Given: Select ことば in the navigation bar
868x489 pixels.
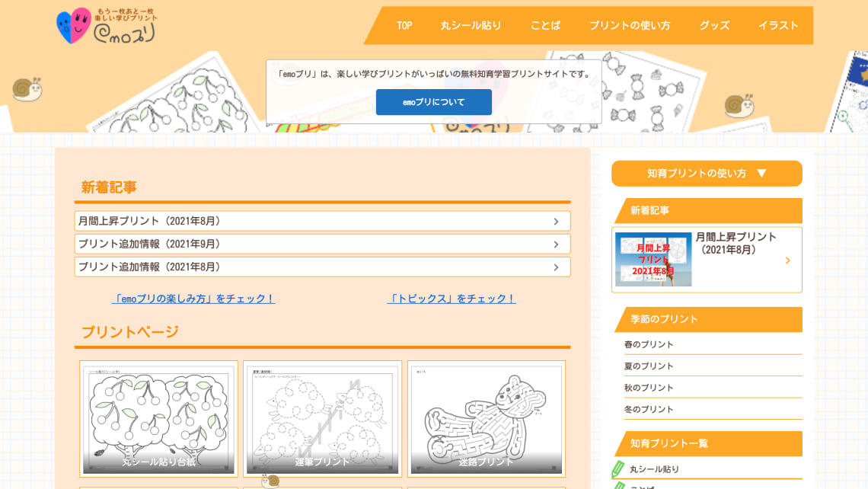Looking at the screenshot, I should click(545, 25).
